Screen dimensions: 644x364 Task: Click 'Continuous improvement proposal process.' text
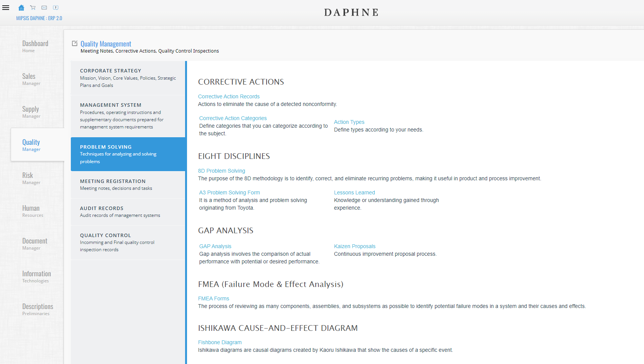click(385, 254)
